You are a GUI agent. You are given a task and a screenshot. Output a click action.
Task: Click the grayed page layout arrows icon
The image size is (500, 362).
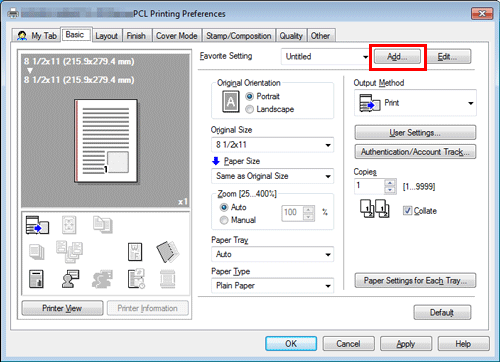pyautogui.click(x=69, y=225)
